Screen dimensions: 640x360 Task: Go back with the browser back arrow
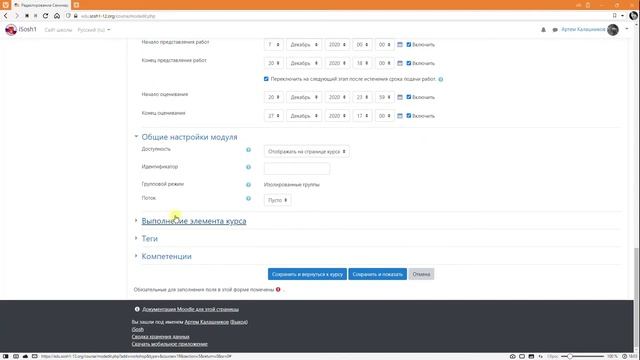coord(6,16)
